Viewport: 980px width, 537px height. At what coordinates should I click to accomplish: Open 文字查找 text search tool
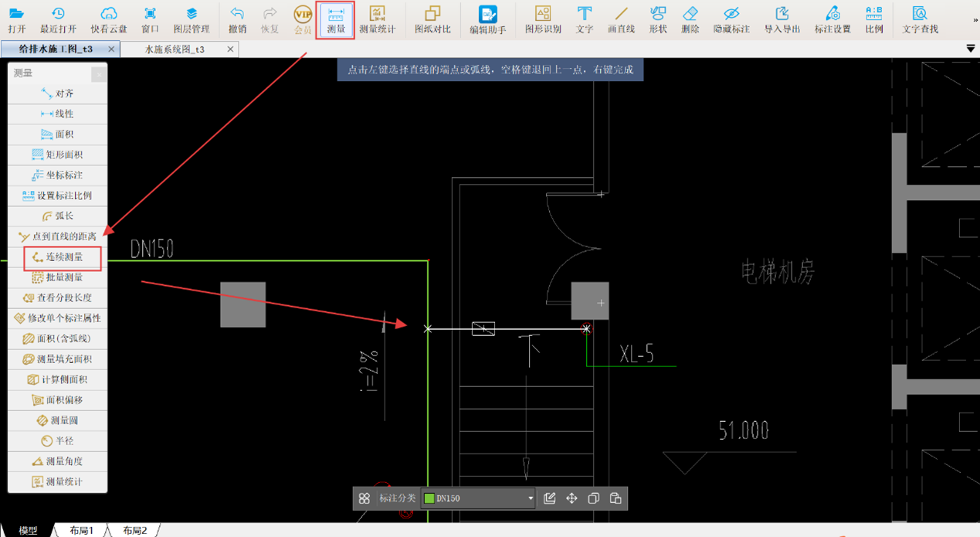(920, 19)
